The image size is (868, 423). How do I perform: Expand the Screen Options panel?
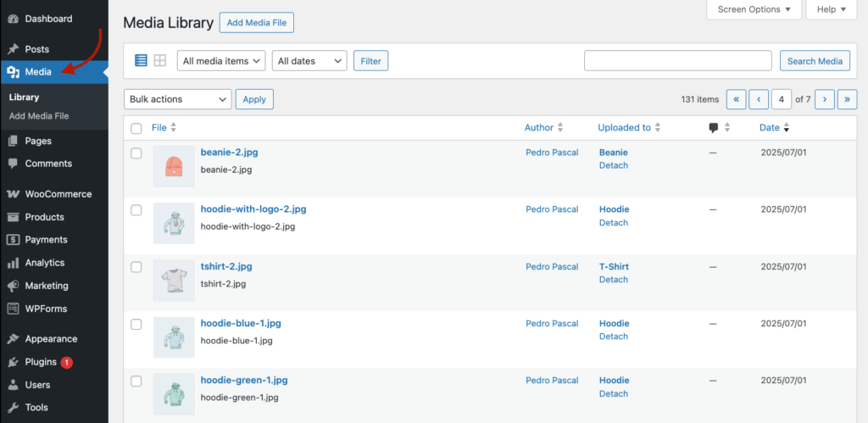tap(754, 10)
